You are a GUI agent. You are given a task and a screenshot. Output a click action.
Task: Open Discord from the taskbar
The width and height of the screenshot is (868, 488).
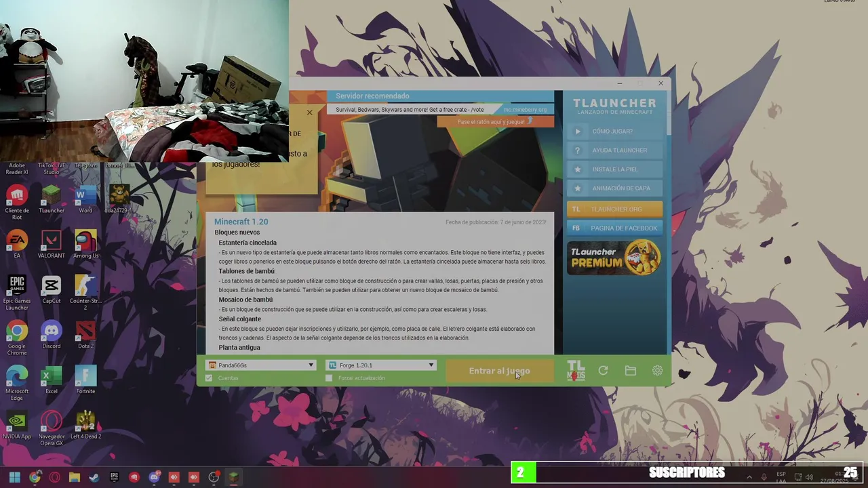point(154,477)
